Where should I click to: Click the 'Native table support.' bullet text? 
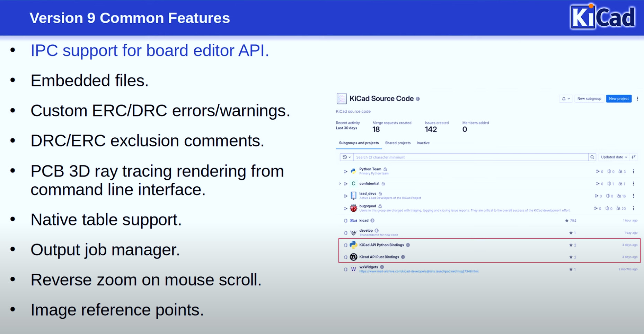click(106, 220)
